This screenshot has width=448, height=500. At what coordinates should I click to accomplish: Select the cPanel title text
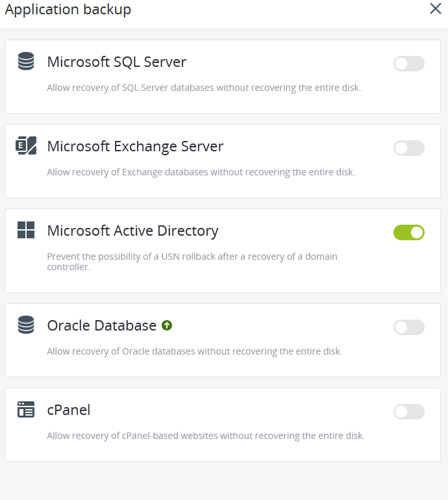69,410
